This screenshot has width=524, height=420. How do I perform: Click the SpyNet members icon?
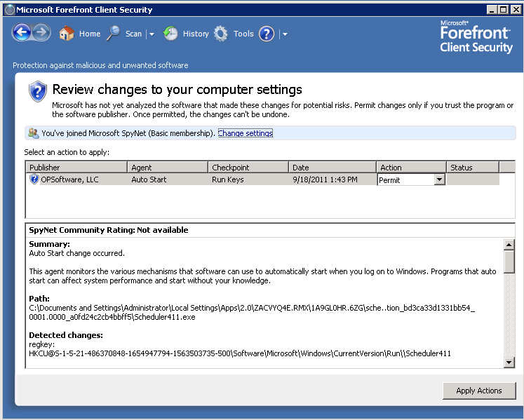[33, 133]
